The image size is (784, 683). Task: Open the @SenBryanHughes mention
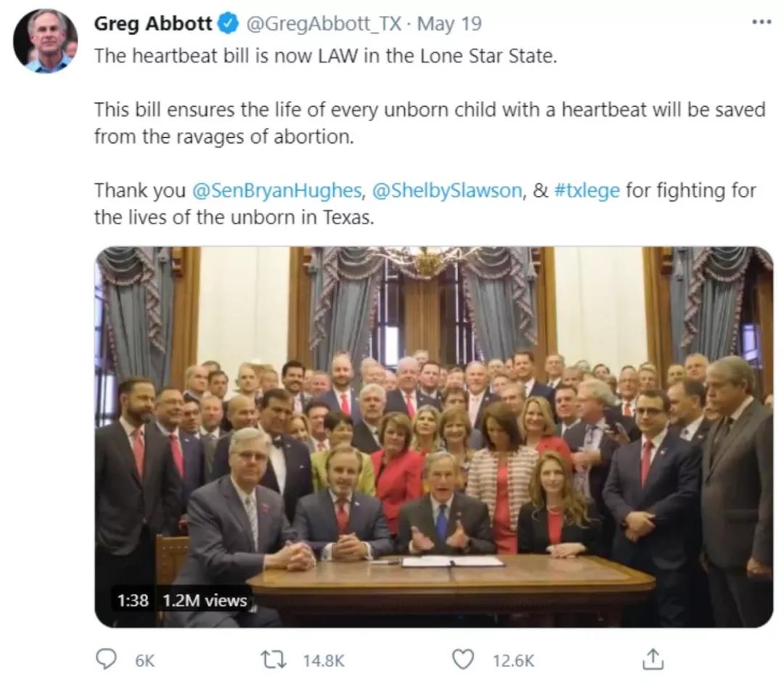tap(277, 190)
